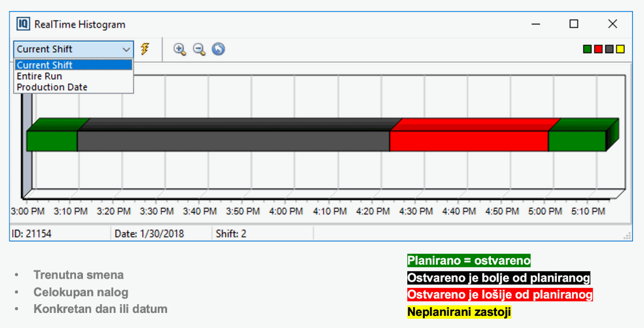Click the gray legend square in toolbar

609,49
